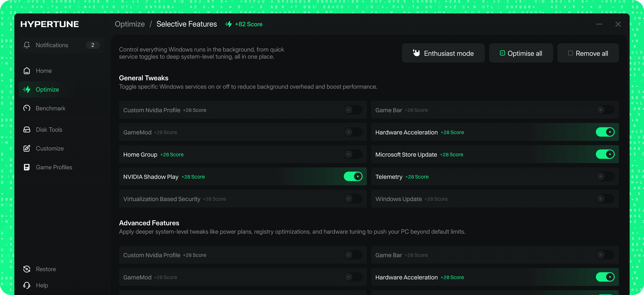The height and width of the screenshot is (295, 644).
Task: Click the Help headset icon
Action: tap(27, 285)
